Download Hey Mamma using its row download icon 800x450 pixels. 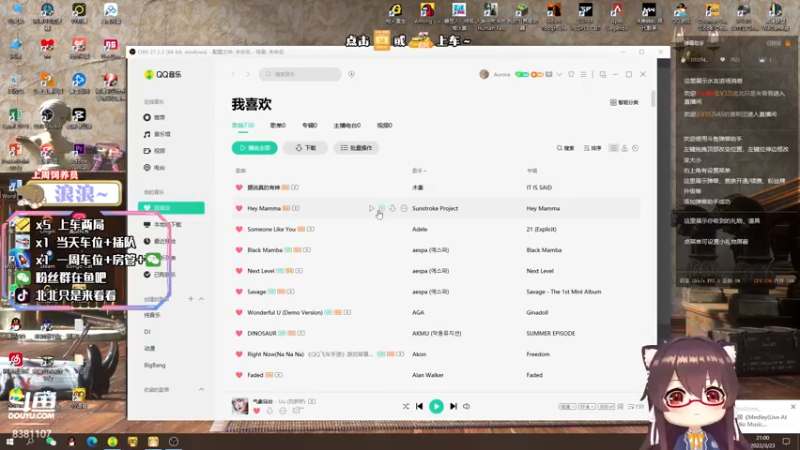pos(392,208)
